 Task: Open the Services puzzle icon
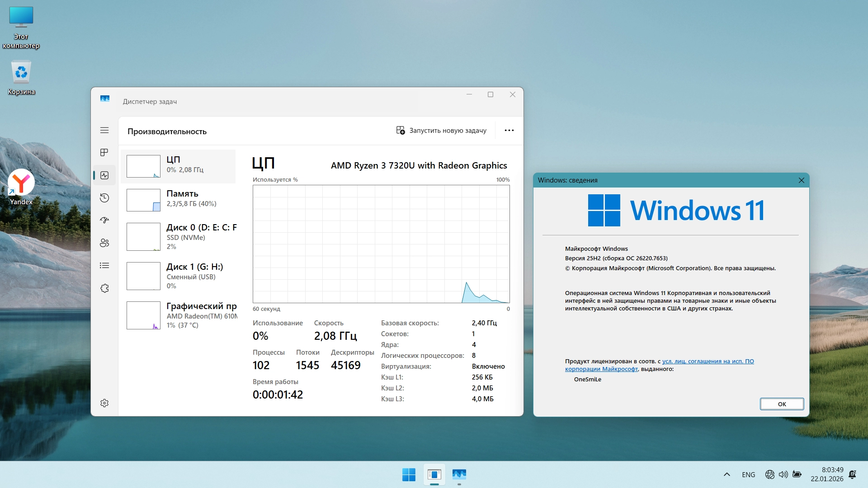[x=104, y=288]
